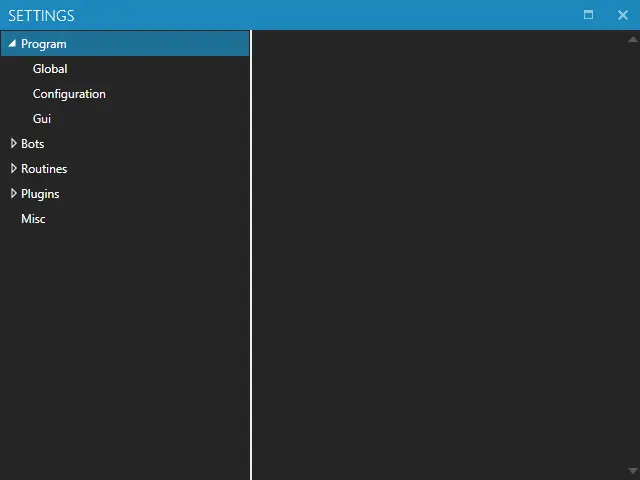The image size is (640, 480).
Task: Open the Misc settings section
Action: (x=33, y=219)
